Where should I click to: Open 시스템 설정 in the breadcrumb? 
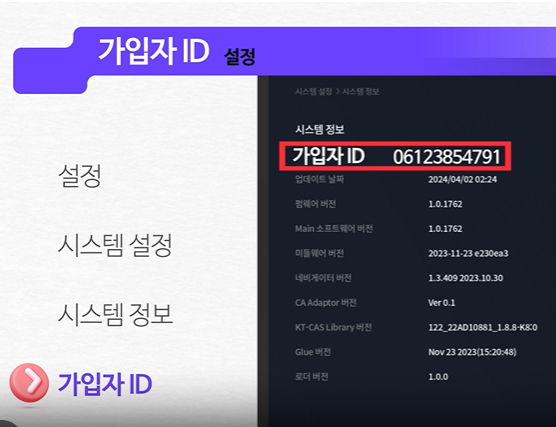313,92
